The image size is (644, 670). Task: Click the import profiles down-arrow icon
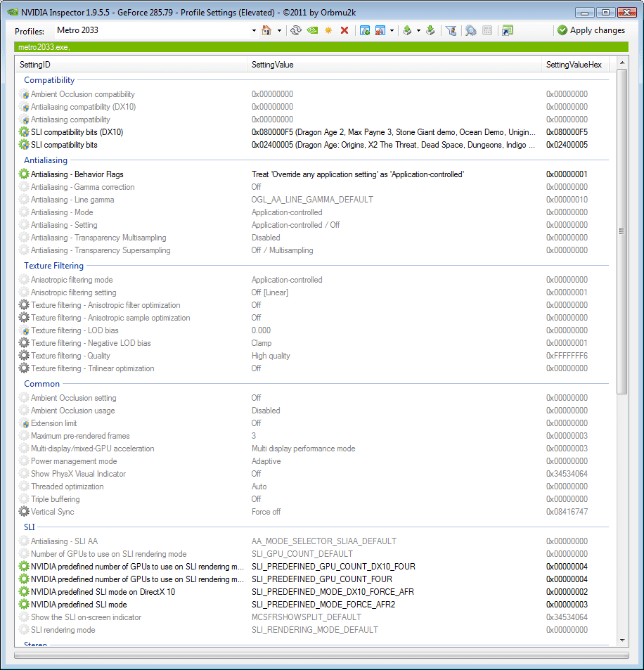tap(430, 30)
